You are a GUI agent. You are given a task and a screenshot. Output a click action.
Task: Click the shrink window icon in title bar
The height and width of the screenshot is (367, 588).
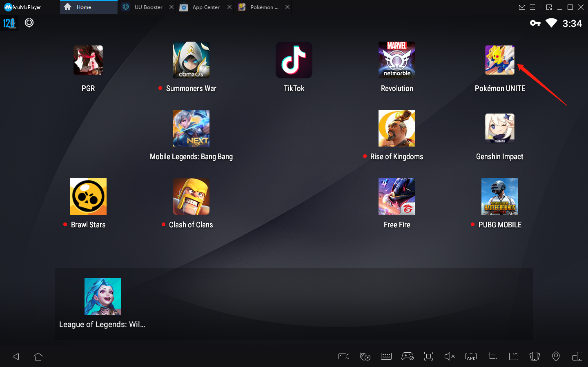(x=549, y=7)
